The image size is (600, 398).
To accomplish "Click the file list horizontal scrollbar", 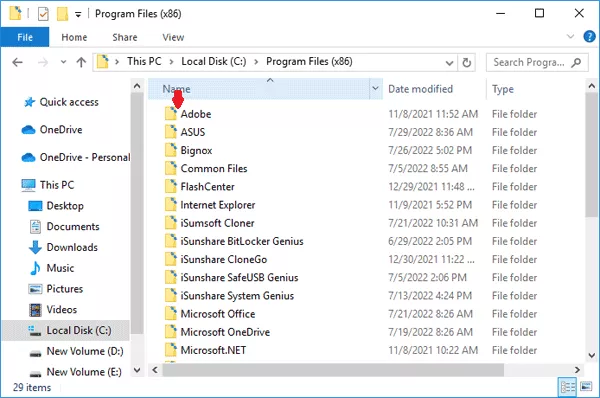I will point(333,370).
